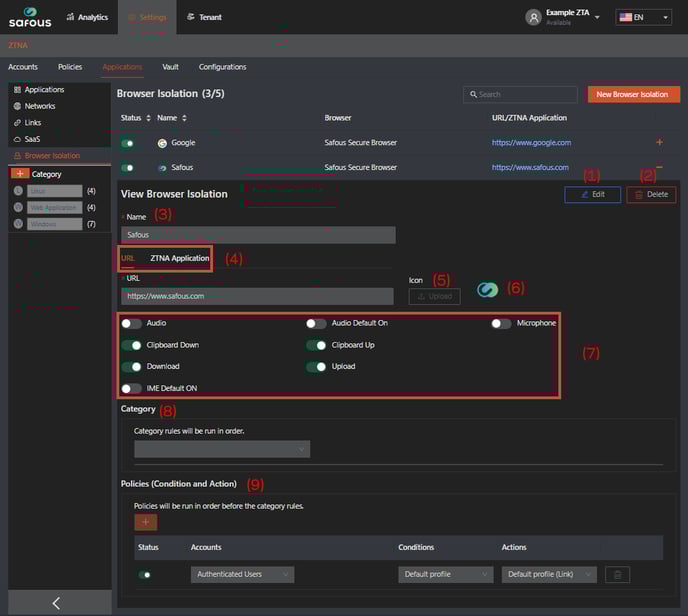Click the Links chain icon
This screenshot has height=616, width=688.
tap(17, 123)
